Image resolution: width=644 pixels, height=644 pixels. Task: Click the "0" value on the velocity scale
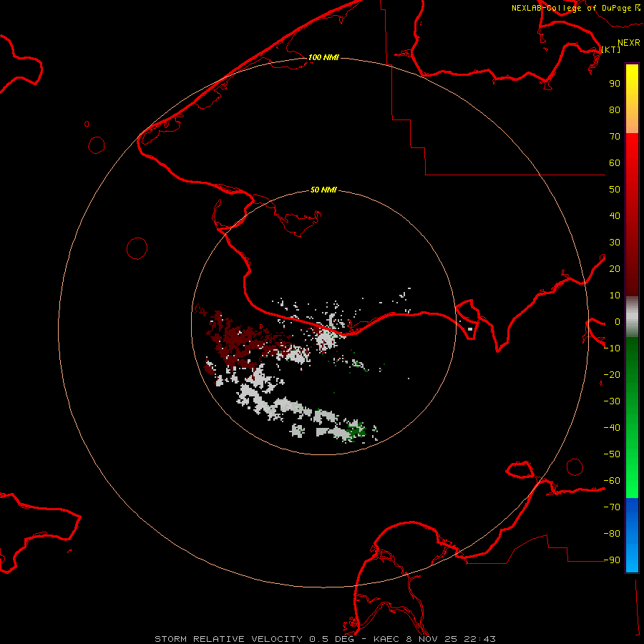(618, 321)
